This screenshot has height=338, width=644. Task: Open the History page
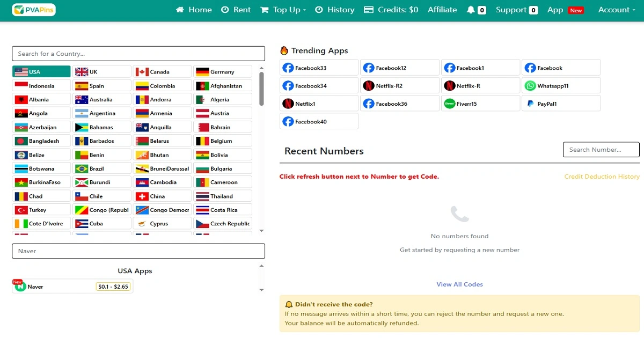pyautogui.click(x=334, y=10)
